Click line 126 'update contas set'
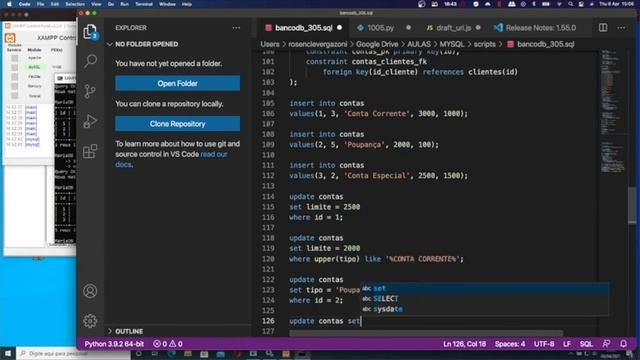Screen dimensions: 640x360 tap(325, 321)
